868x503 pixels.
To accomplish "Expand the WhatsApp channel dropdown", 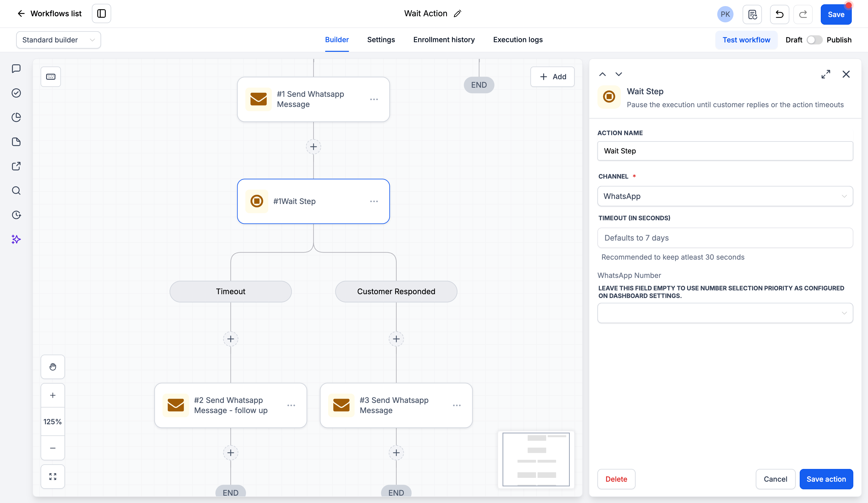I will tap(725, 196).
